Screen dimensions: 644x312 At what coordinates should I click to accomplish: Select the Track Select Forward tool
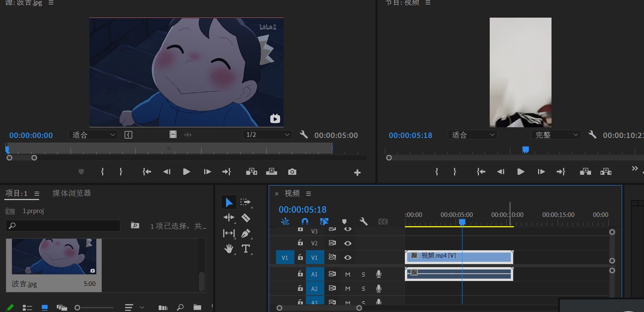click(x=245, y=202)
